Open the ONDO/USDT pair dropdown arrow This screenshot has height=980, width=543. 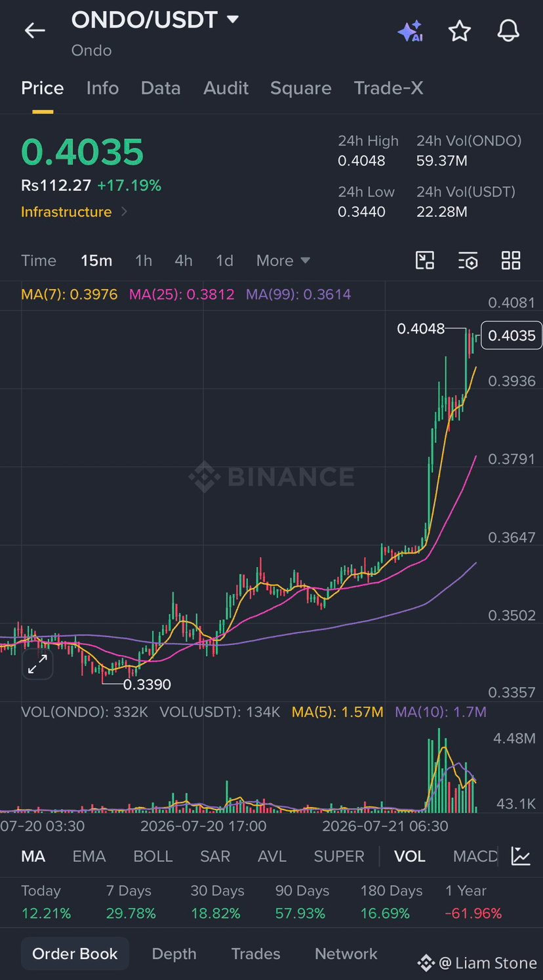[232, 20]
